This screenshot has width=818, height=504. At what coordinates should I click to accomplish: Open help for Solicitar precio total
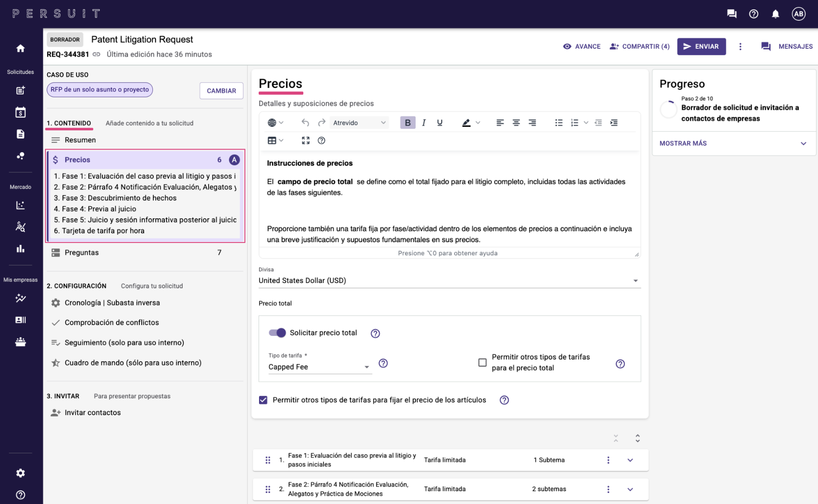pyautogui.click(x=375, y=333)
